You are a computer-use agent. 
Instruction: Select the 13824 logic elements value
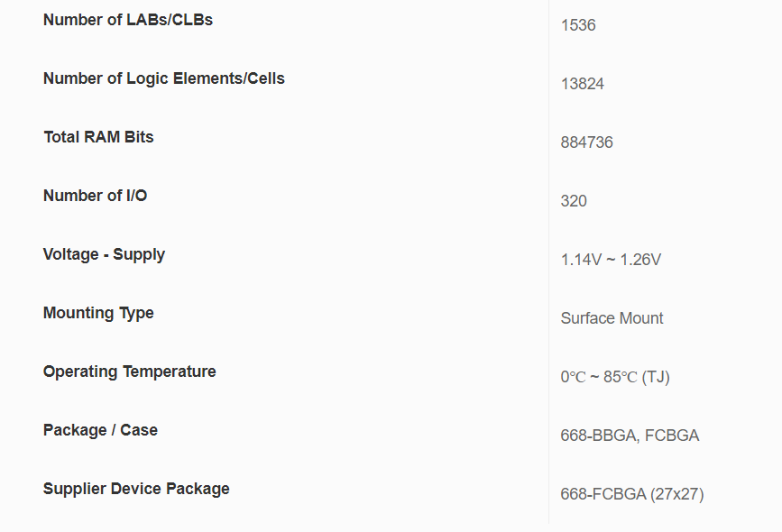(x=582, y=84)
